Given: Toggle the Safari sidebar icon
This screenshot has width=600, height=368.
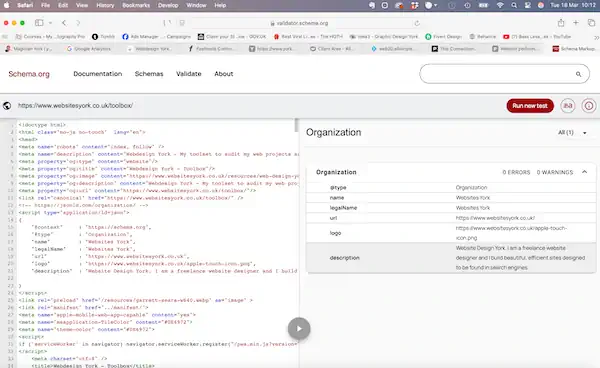Looking at the screenshot, I should tap(39, 23).
